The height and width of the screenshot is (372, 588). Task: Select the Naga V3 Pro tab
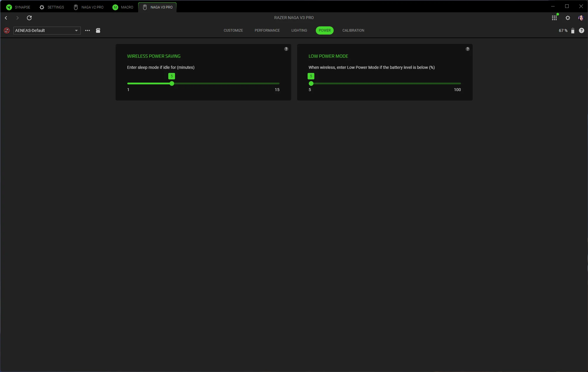coord(157,7)
